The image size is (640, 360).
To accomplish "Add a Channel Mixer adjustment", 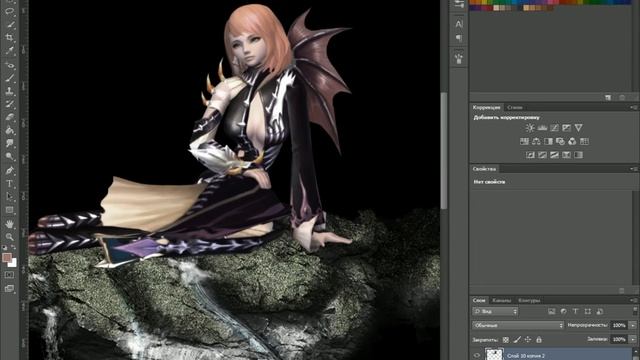I will [x=572, y=141].
